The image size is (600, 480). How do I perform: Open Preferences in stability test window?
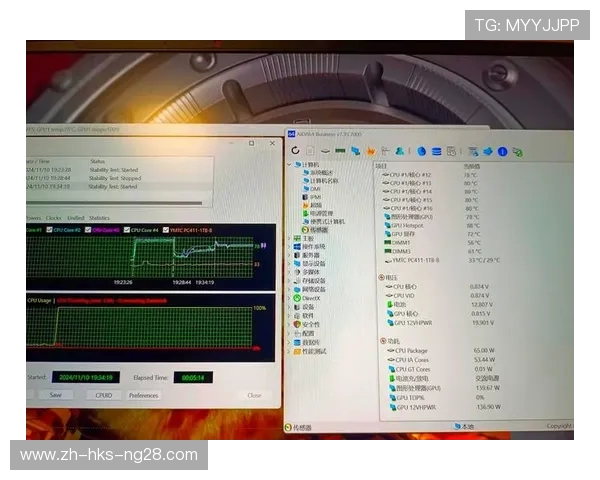pos(143,395)
